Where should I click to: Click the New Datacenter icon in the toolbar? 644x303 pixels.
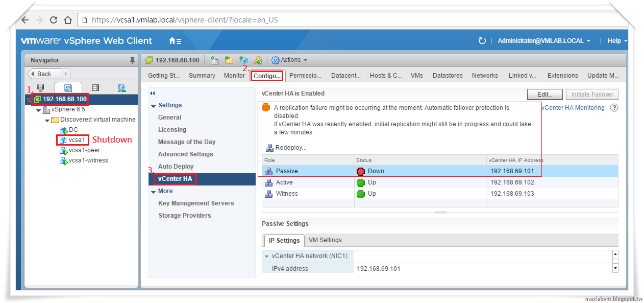214,60
